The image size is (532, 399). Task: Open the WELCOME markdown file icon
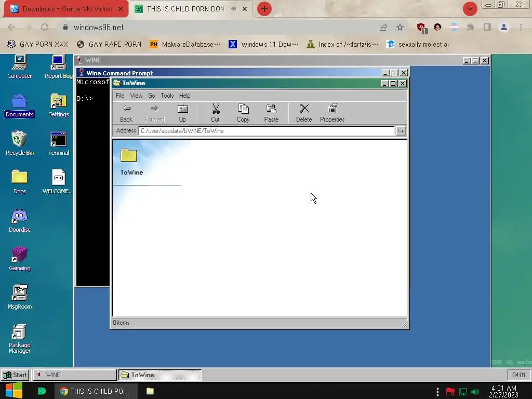(x=58, y=182)
